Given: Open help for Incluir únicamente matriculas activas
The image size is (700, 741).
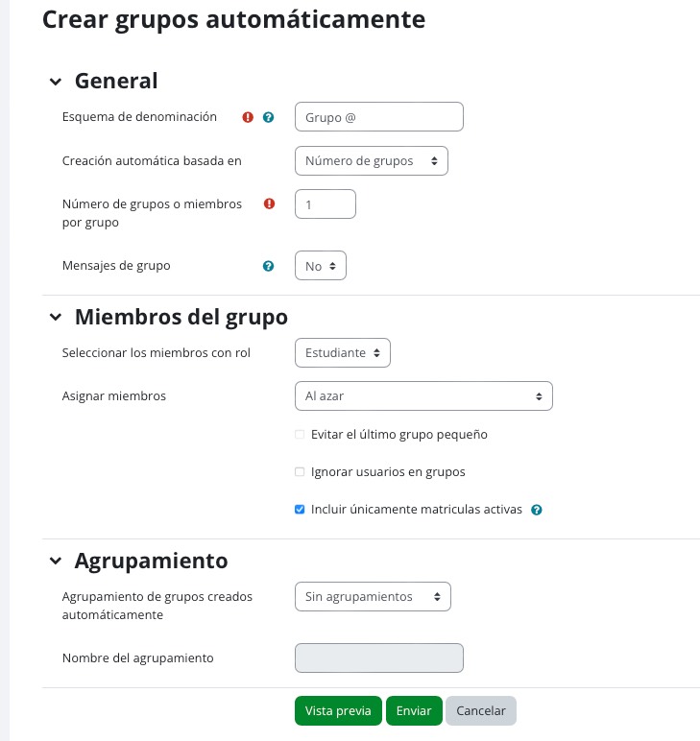Looking at the screenshot, I should (537, 510).
